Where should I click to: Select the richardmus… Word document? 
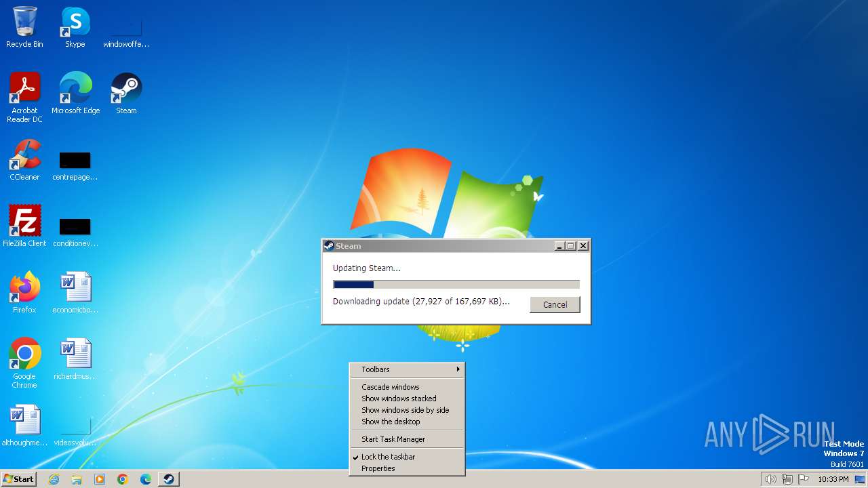75,359
